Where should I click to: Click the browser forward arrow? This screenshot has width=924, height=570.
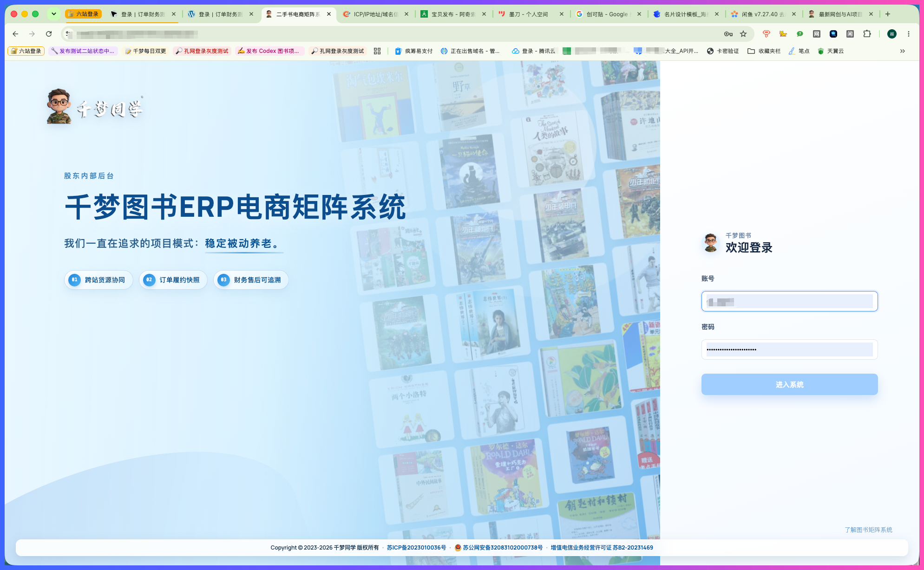pyautogui.click(x=32, y=34)
